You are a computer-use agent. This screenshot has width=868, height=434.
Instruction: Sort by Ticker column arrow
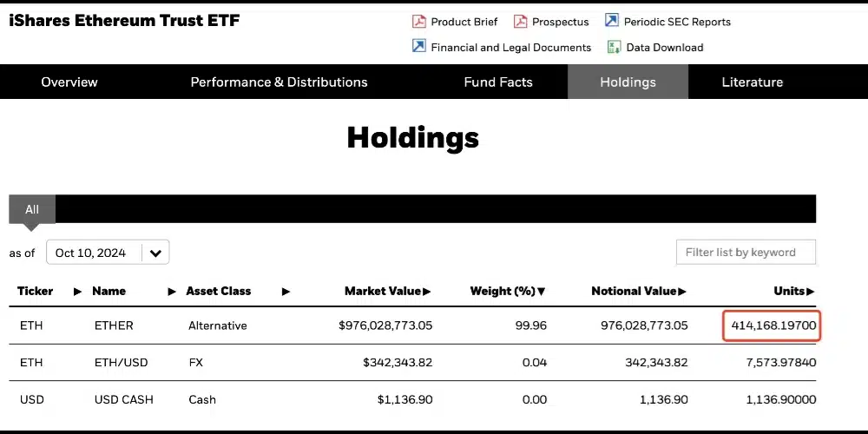(78, 292)
